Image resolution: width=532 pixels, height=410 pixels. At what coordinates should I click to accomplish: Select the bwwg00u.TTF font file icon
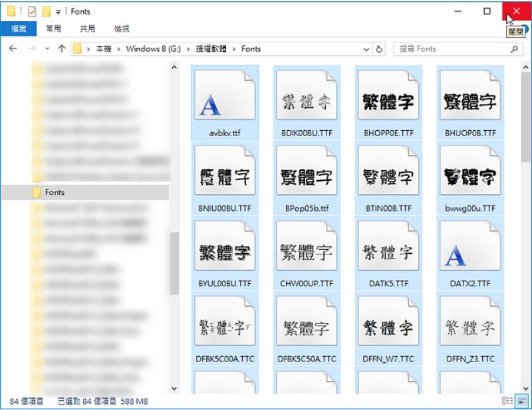coord(470,171)
